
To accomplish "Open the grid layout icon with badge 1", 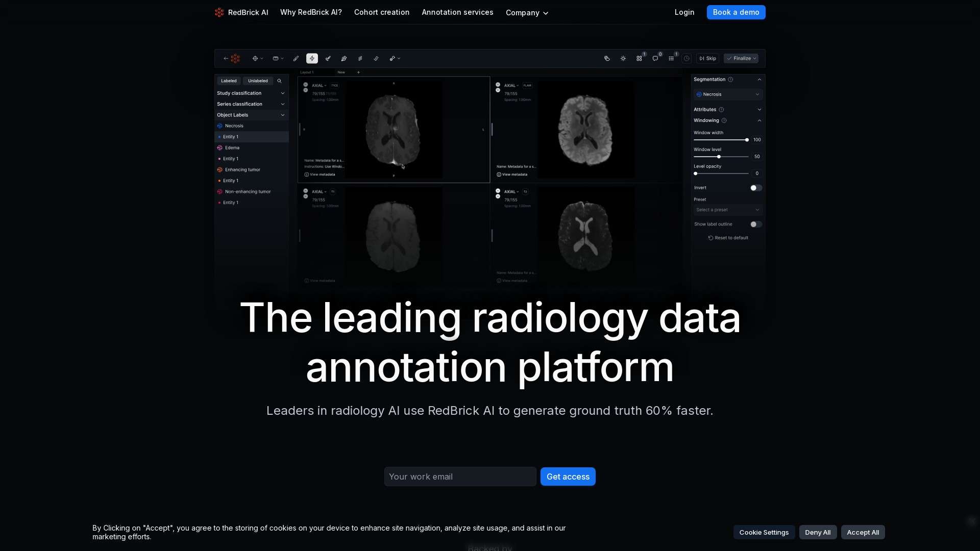I will point(639,59).
